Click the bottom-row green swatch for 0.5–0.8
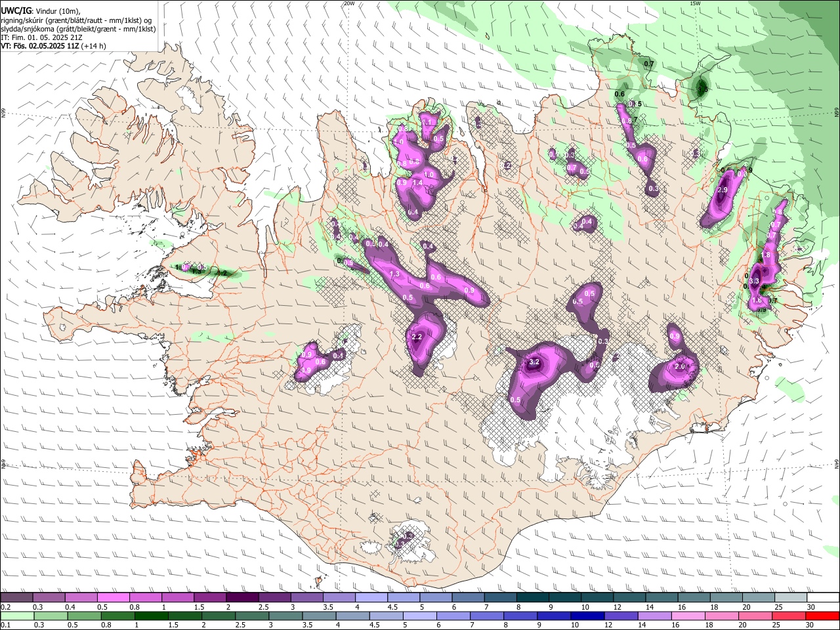 (84, 616)
